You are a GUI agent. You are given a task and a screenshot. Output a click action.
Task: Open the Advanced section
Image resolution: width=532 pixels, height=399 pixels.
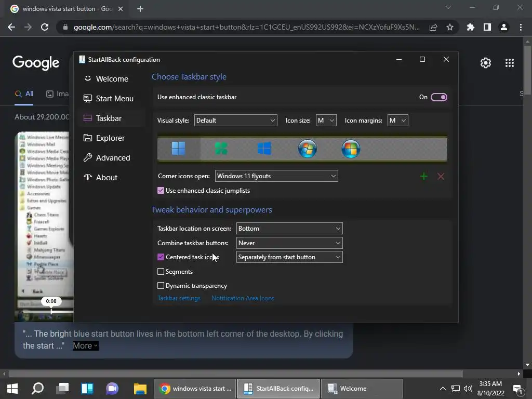pos(112,158)
